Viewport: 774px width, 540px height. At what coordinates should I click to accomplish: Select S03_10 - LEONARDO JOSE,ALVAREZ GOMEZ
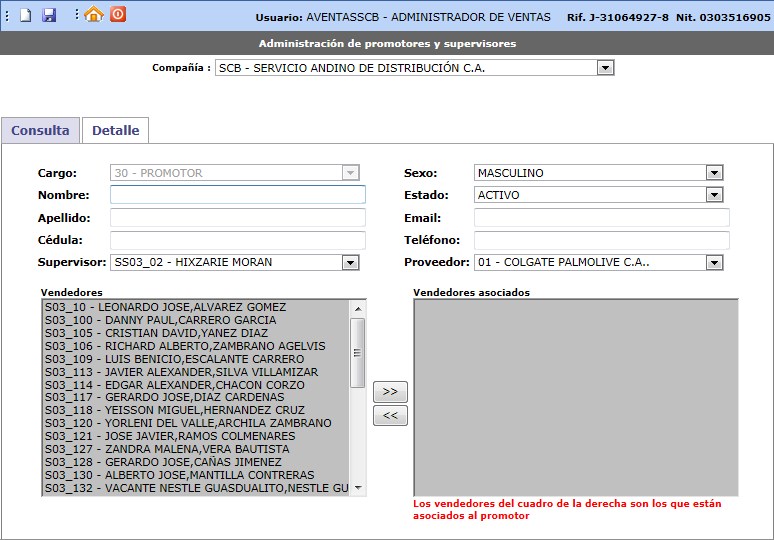point(196,307)
